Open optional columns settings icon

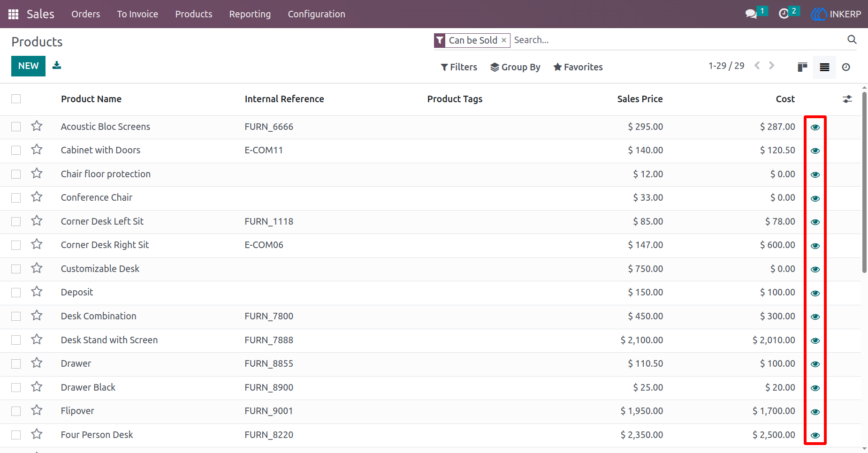[847, 99]
